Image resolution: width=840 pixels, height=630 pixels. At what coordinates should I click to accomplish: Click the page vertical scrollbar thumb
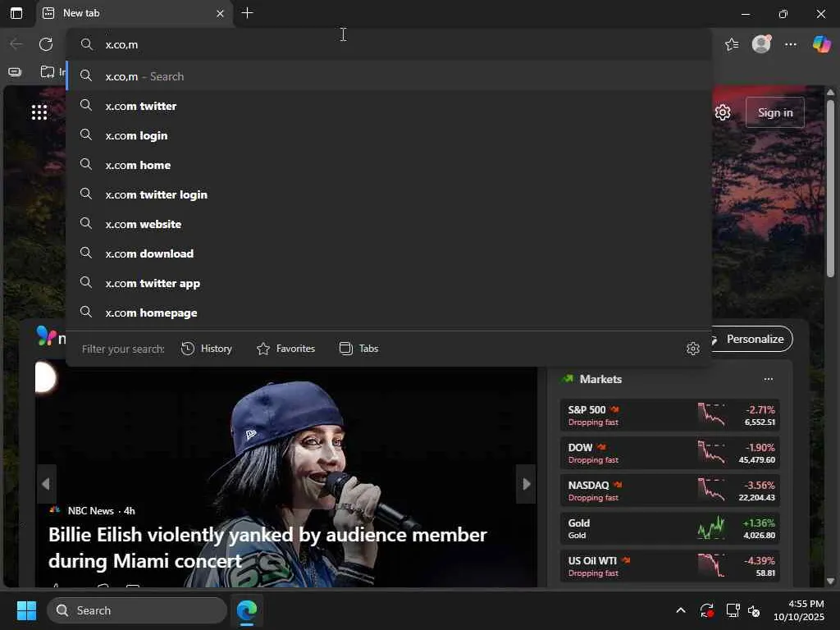[x=830, y=188]
